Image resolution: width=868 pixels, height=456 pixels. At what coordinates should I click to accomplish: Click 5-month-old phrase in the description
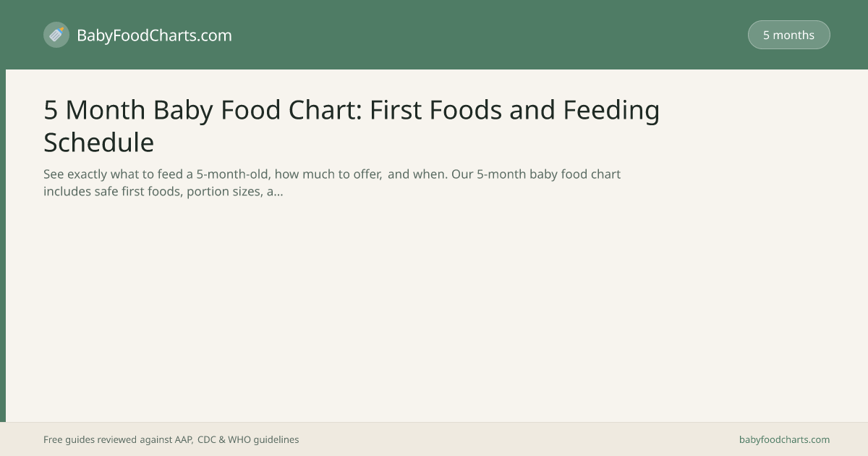click(233, 174)
